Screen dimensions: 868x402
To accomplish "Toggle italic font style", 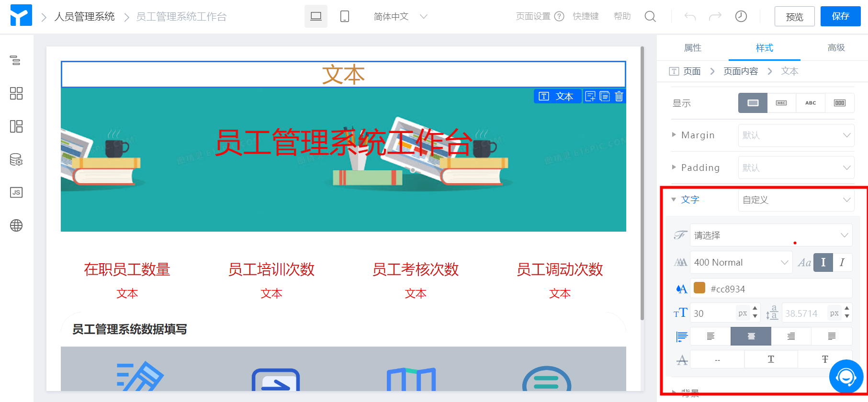I will (842, 262).
